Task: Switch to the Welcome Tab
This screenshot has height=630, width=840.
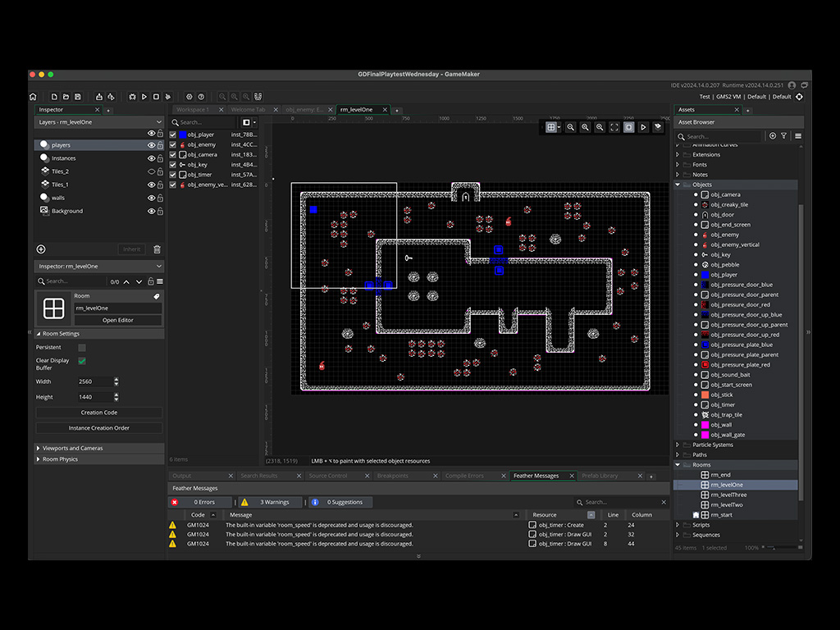Action: [x=250, y=109]
